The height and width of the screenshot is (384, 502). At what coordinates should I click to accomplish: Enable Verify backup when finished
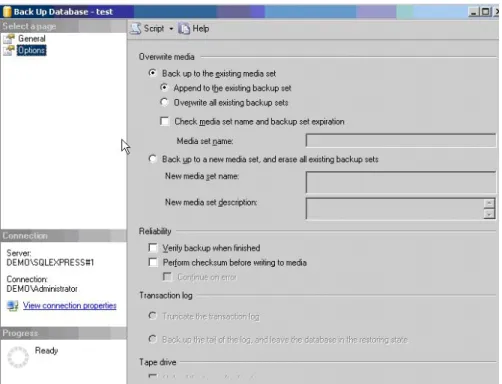click(x=153, y=248)
